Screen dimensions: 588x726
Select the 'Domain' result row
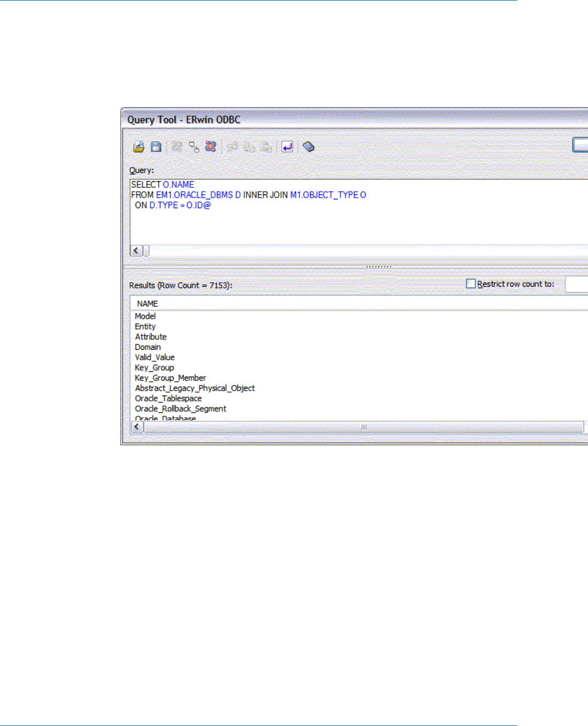coord(148,348)
